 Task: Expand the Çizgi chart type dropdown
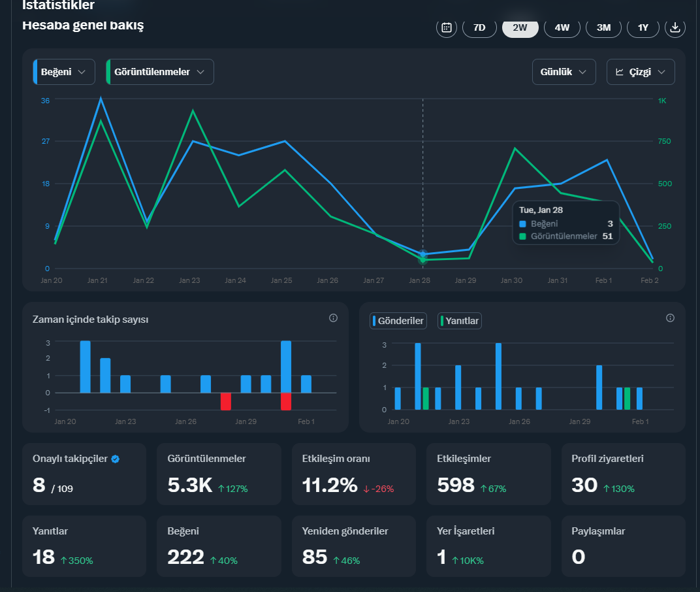pos(641,72)
